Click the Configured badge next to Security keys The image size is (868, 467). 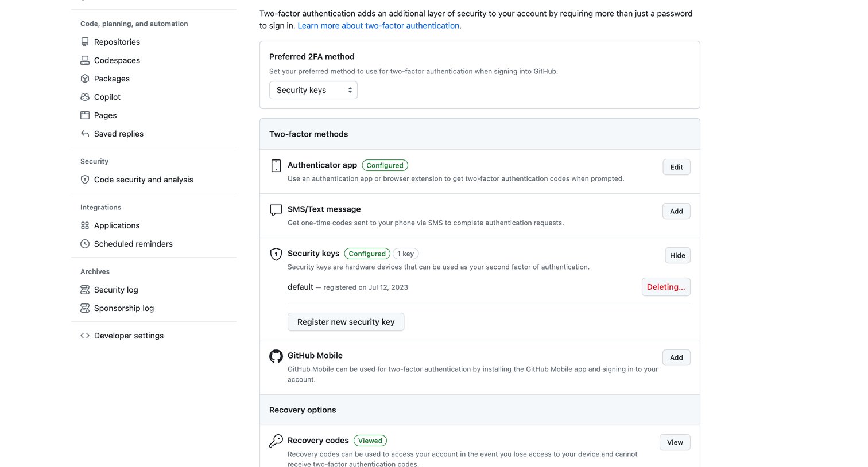(367, 254)
